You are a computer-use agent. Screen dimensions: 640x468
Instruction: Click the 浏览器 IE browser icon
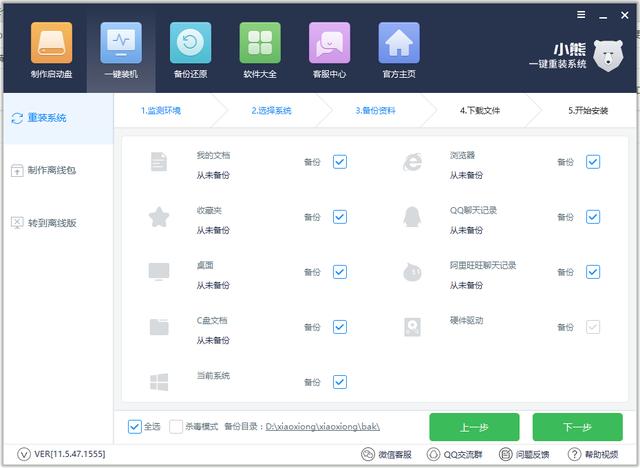tap(412, 162)
